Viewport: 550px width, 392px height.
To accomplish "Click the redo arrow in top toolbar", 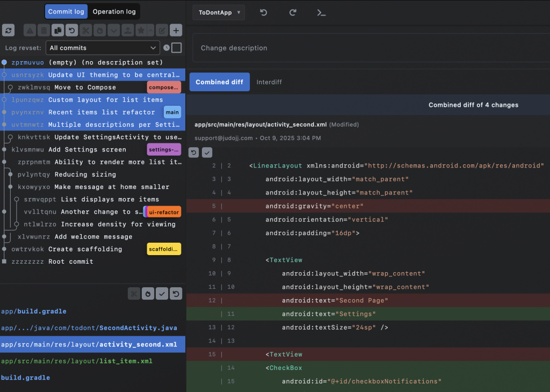I will pos(293,12).
